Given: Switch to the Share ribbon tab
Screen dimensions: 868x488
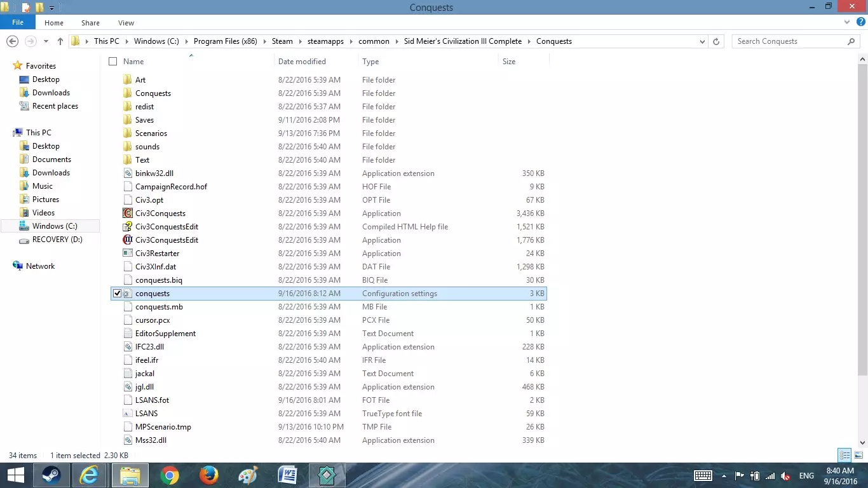Looking at the screenshot, I should coord(90,23).
